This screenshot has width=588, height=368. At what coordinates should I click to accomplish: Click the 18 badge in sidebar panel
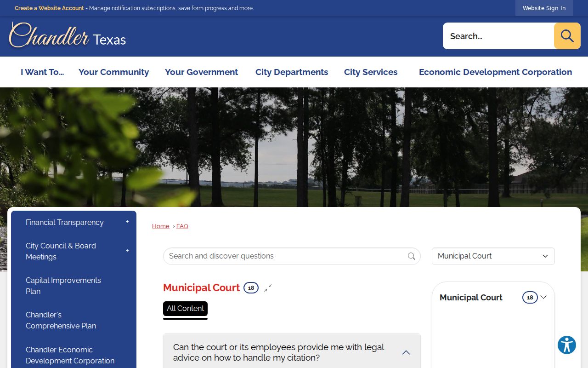[530, 298]
